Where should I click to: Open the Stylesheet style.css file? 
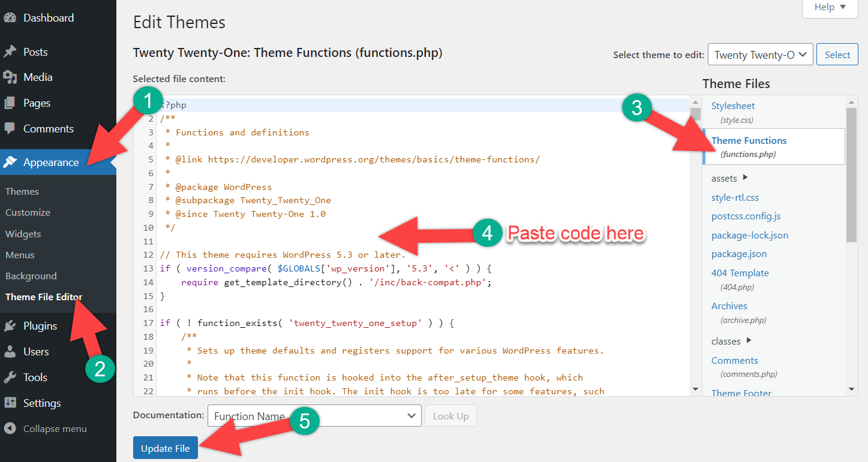(733, 106)
